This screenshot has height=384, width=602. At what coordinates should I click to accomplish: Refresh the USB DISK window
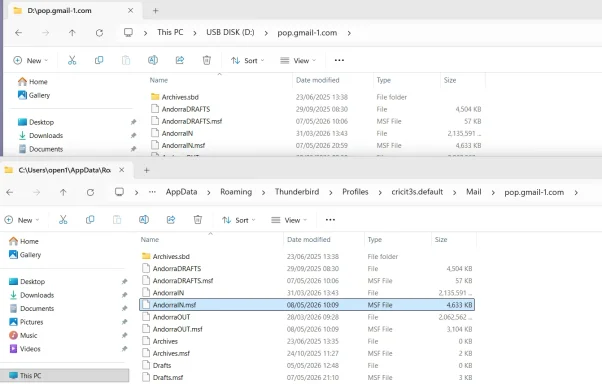(99, 33)
